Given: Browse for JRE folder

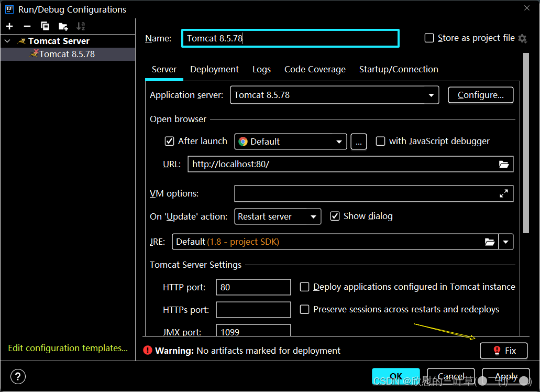Looking at the screenshot, I should click(x=490, y=242).
